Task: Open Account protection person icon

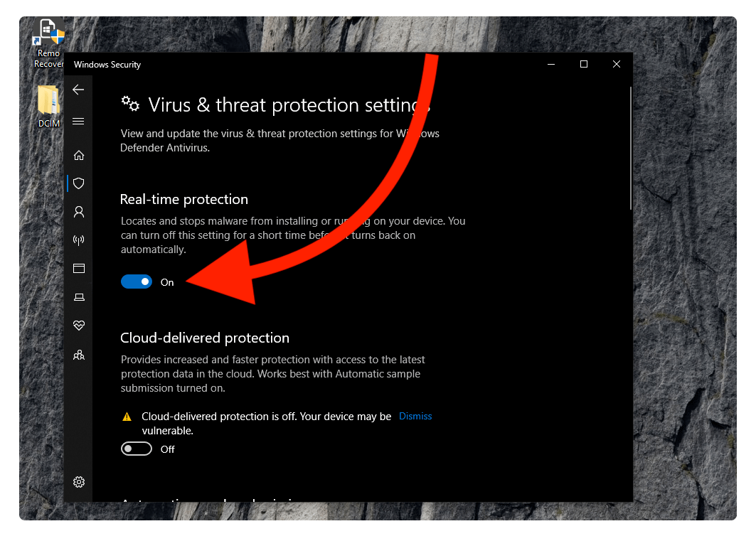Action: pos(79,212)
